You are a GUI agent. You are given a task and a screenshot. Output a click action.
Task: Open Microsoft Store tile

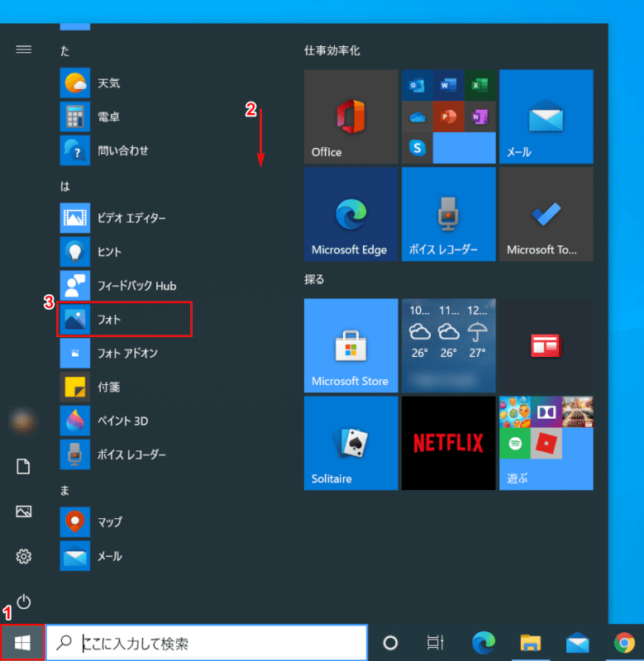[x=351, y=345]
